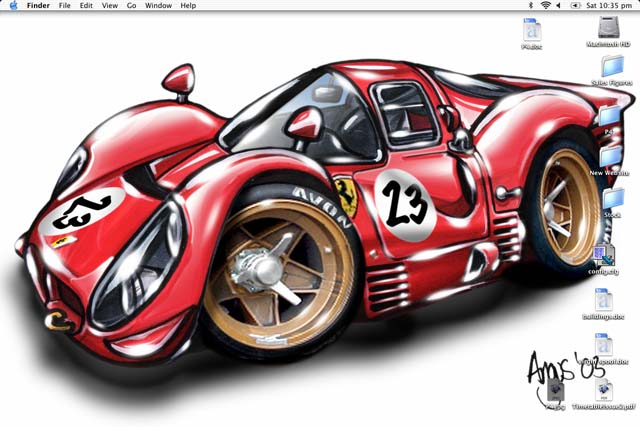Click the Bluetooth status icon

click(x=531, y=5)
